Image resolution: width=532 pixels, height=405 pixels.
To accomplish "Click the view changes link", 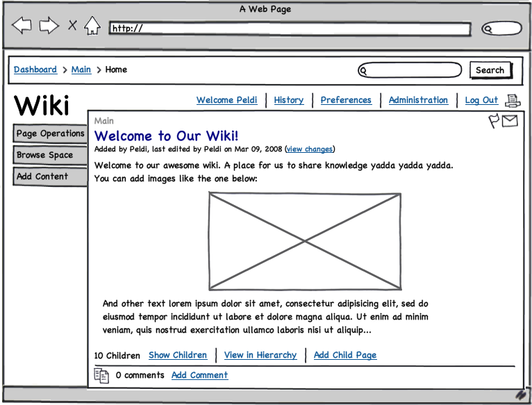I will pyautogui.click(x=310, y=149).
